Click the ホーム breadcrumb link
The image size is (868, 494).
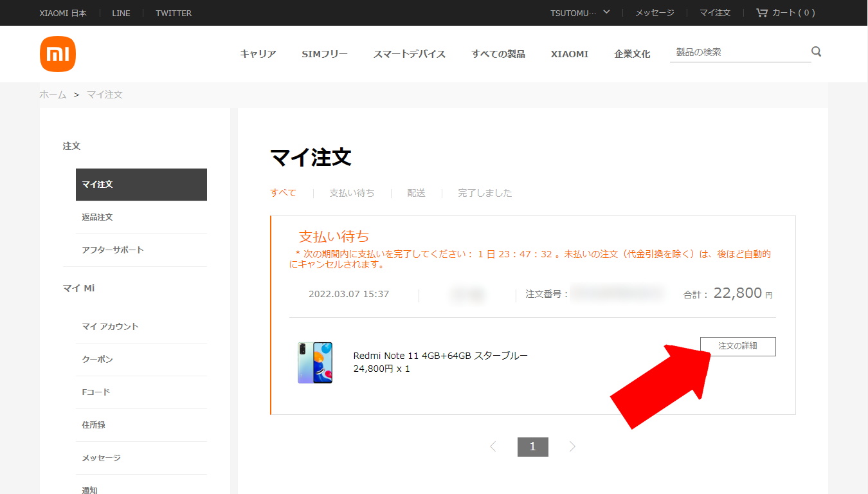tap(53, 95)
